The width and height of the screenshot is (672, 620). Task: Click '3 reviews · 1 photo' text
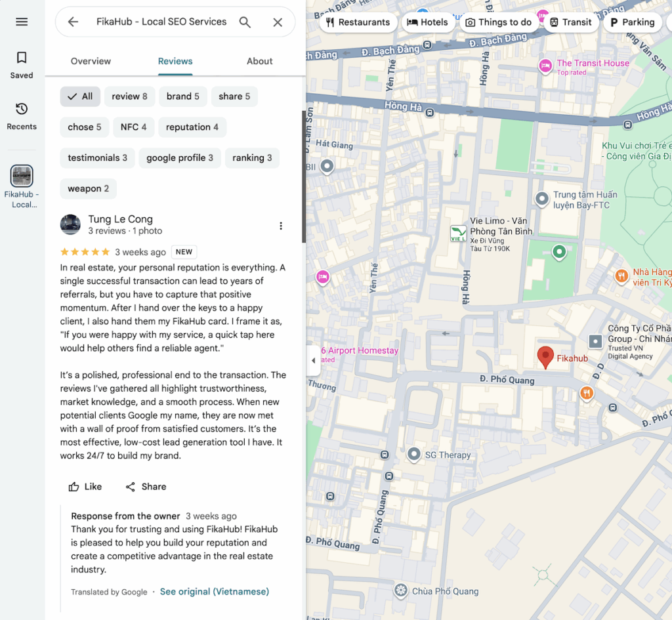125,231
